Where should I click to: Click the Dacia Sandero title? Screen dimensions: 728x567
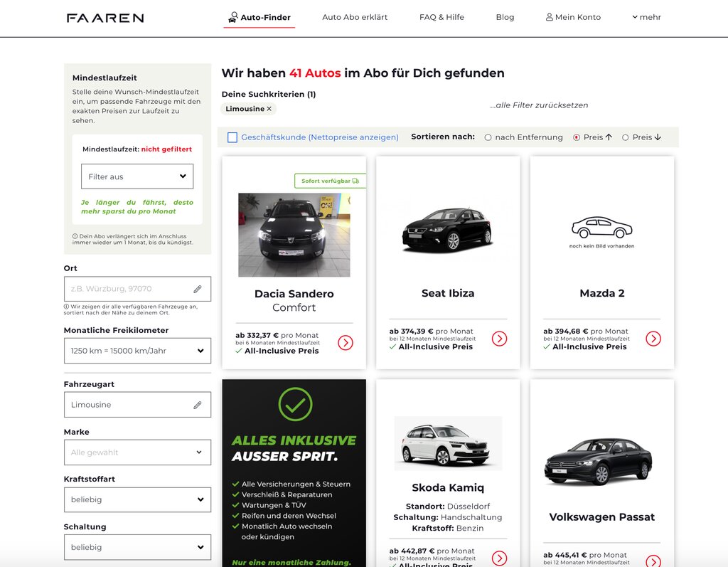[x=294, y=294]
